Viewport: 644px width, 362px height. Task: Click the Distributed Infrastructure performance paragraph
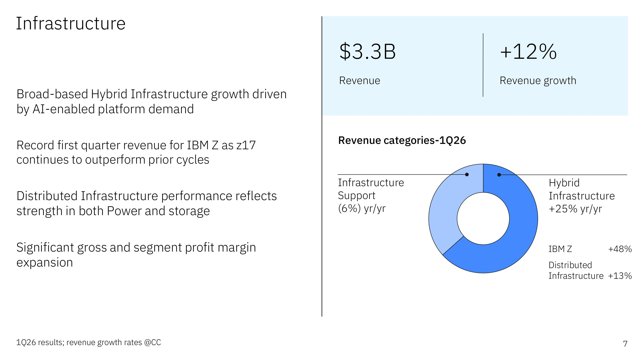(x=146, y=203)
